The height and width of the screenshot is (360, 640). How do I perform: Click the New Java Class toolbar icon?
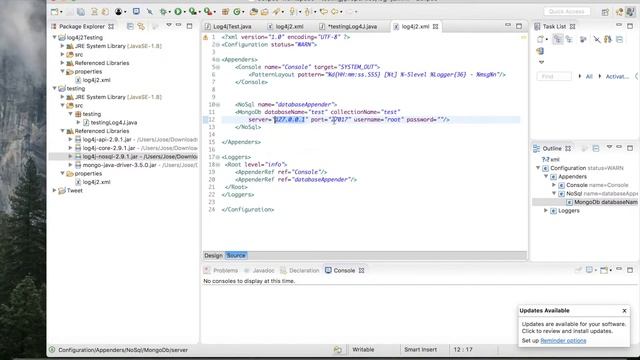point(237,12)
